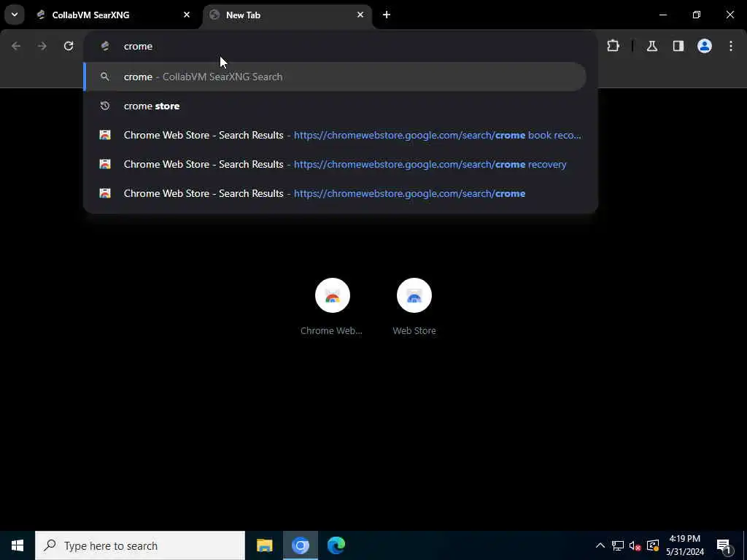747x560 pixels.
Task: Open the 'Web Store' shortcut tile
Action: (x=414, y=307)
